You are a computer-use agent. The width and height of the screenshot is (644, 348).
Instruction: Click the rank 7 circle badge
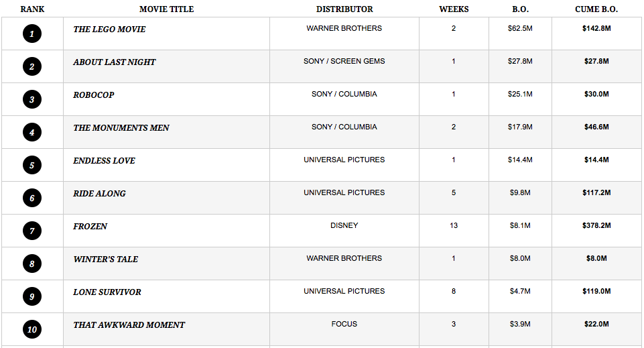(32, 231)
